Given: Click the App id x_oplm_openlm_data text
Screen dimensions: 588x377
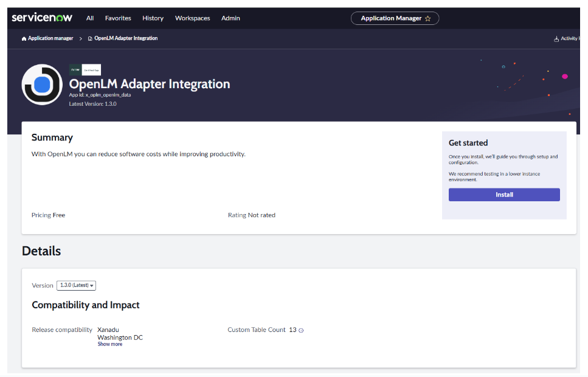Looking at the screenshot, I should pos(100,95).
